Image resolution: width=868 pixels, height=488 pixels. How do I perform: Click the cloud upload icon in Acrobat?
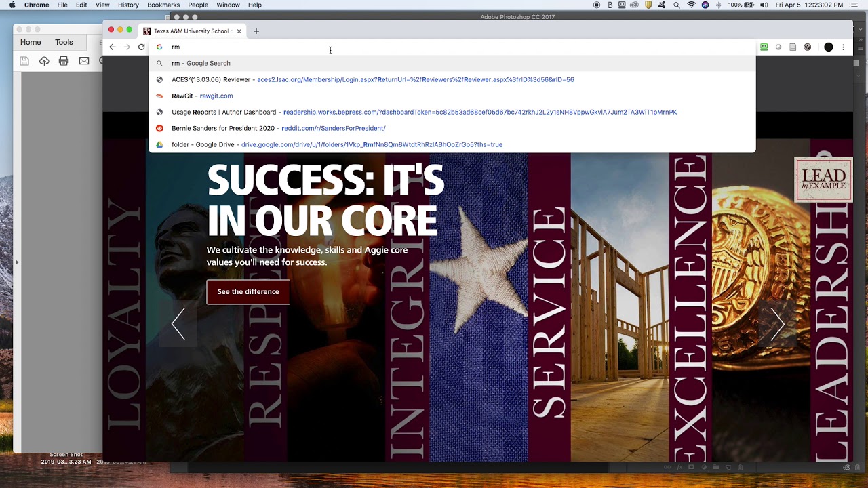(x=44, y=61)
